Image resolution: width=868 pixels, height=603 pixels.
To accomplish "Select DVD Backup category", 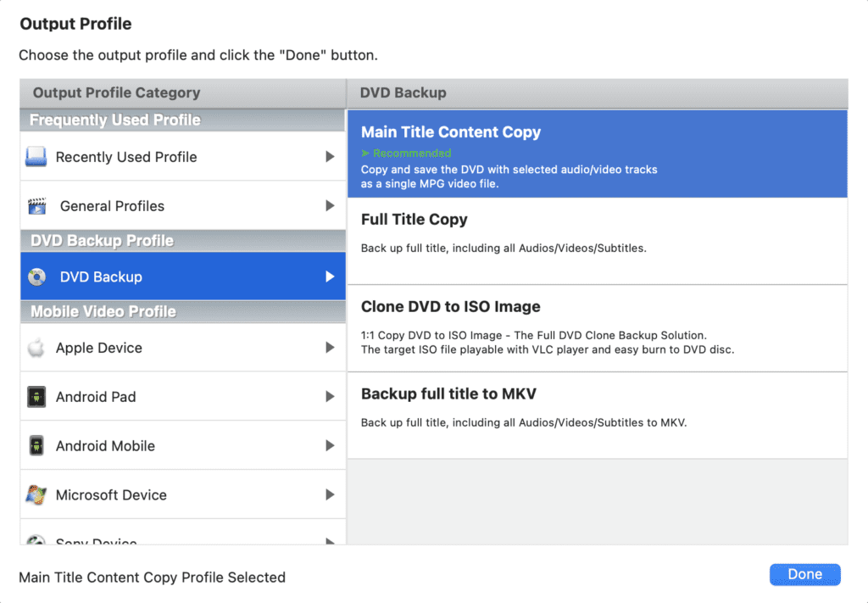I will coord(183,276).
